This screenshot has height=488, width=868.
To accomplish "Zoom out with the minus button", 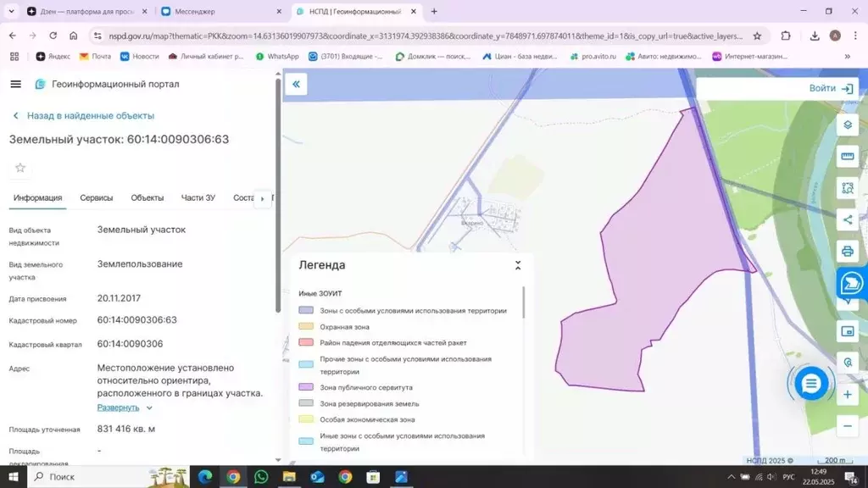I will [848, 426].
